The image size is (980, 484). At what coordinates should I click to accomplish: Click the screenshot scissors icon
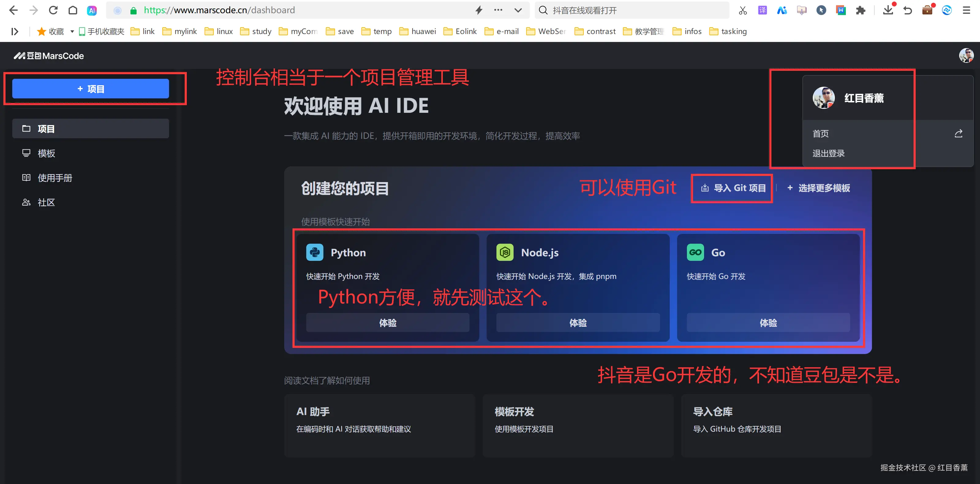click(743, 10)
